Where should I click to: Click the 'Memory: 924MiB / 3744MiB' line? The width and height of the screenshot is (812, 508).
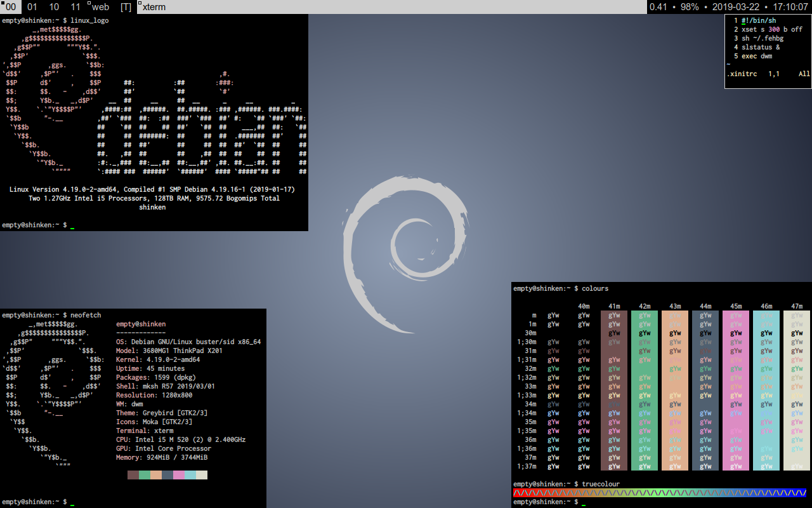point(162,457)
